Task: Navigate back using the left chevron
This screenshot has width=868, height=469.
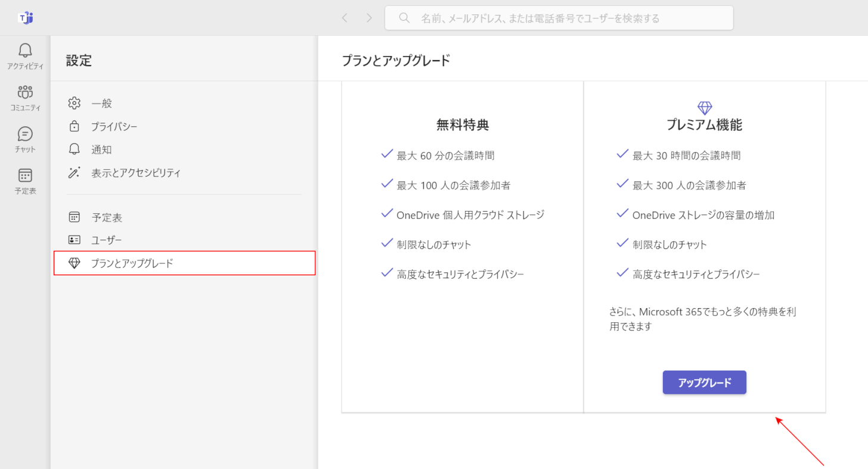Action: (345, 17)
